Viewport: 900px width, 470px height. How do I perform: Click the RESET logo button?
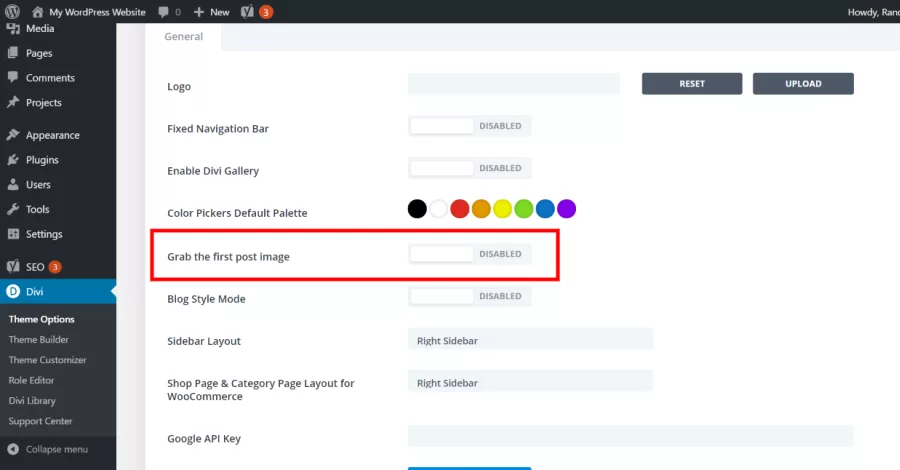692,84
